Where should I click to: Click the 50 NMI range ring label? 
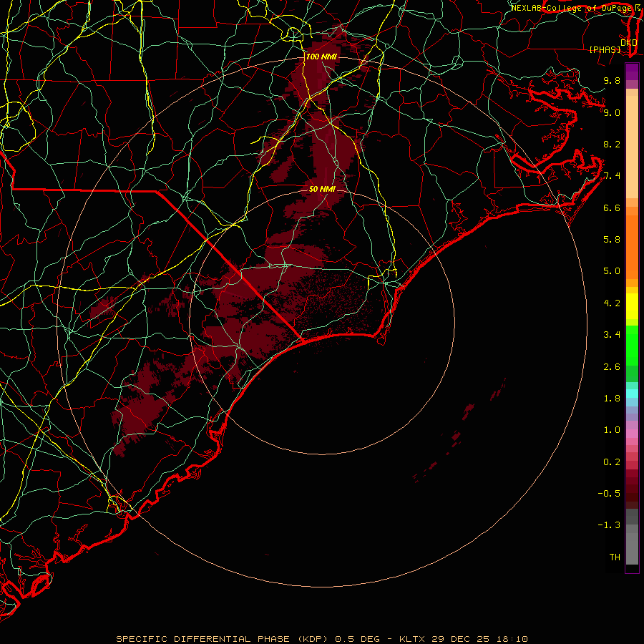322,189
